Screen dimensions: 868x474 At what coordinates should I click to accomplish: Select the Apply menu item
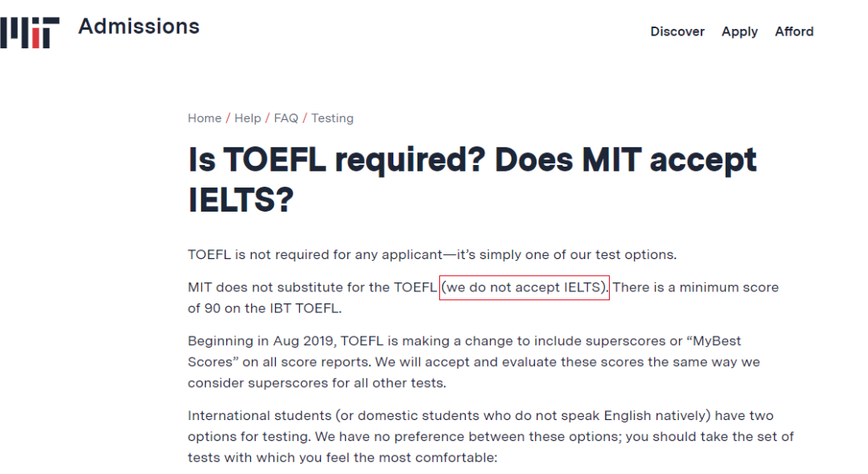click(x=739, y=31)
